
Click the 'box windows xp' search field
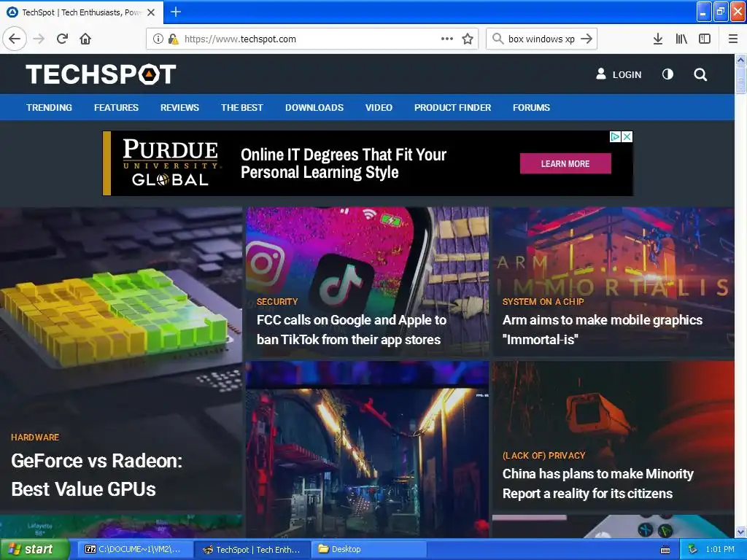541,39
